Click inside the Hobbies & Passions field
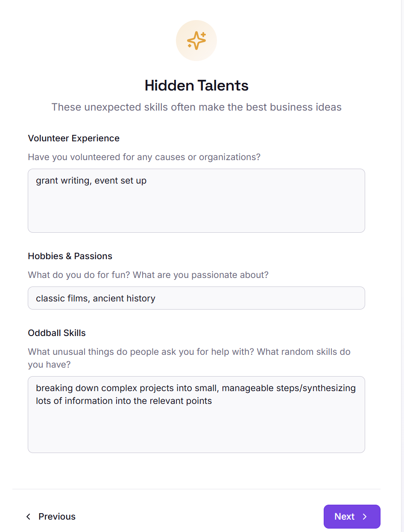This screenshot has width=404, height=532. [x=196, y=298]
